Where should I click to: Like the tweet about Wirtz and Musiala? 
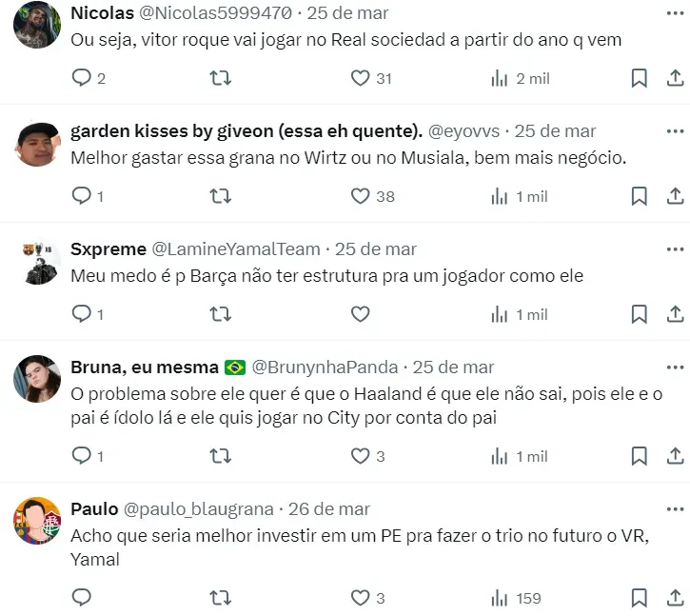tap(360, 196)
